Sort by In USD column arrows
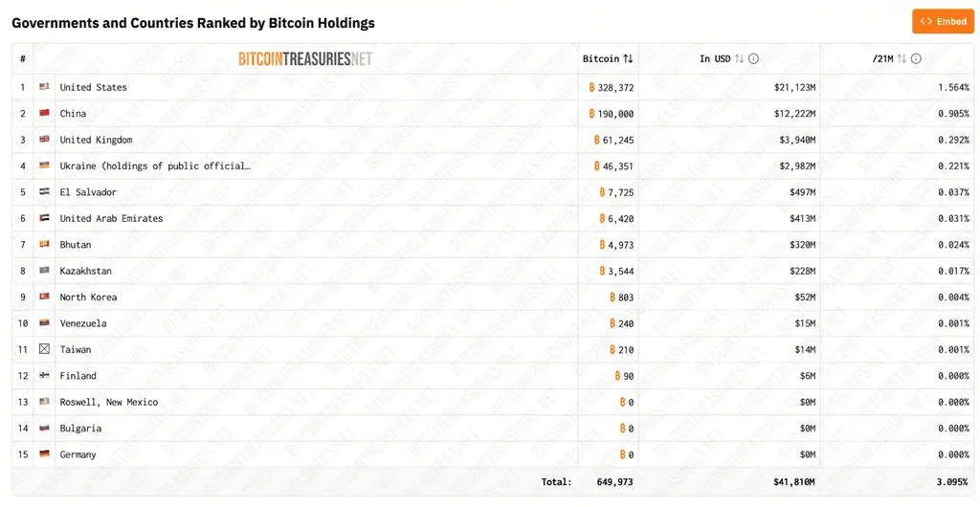 [x=739, y=58]
